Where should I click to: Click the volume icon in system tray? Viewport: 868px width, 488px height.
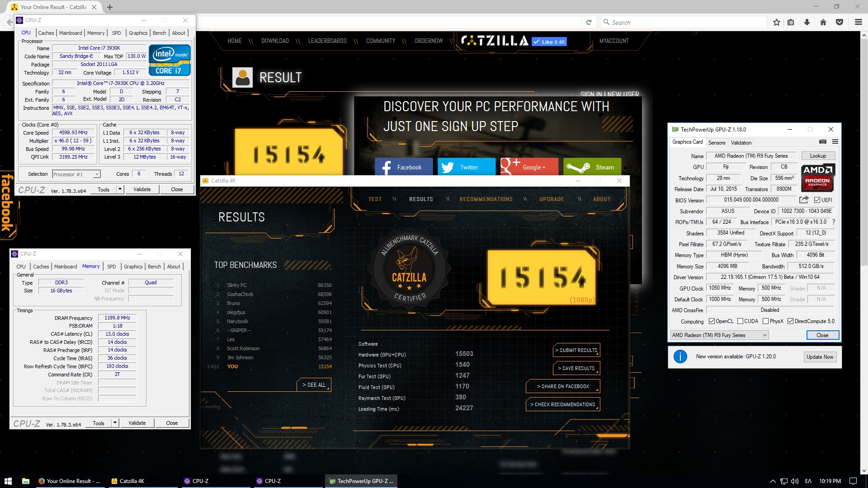795,481
